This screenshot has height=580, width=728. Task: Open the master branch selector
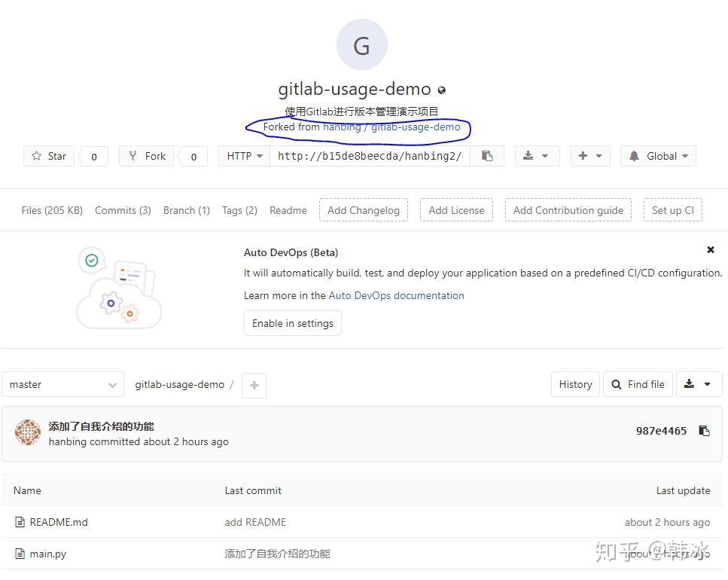click(x=62, y=384)
